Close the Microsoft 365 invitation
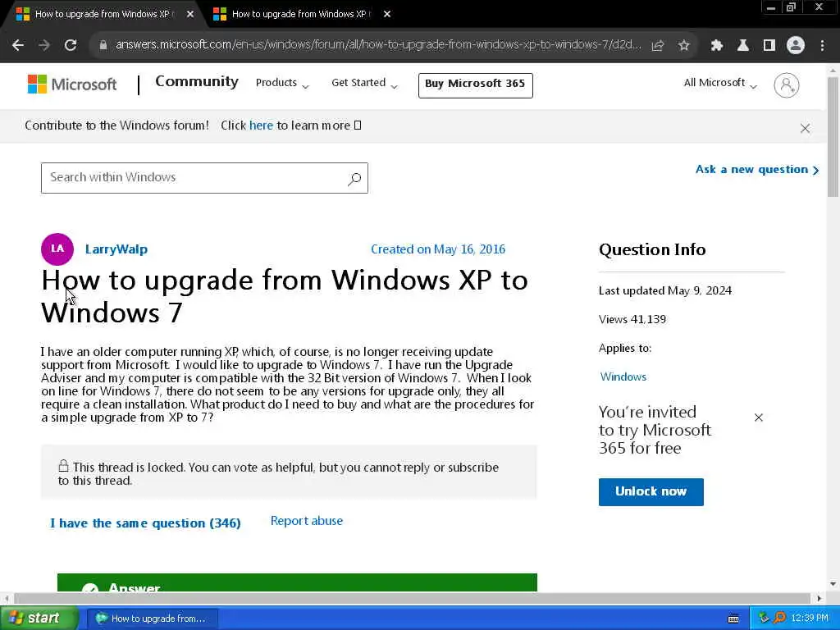Screen dimensions: 840x630 [758, 418]
